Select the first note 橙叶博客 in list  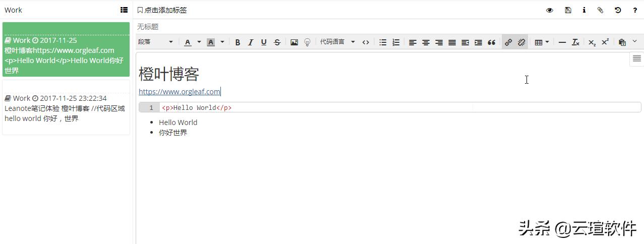coord(66,49)
